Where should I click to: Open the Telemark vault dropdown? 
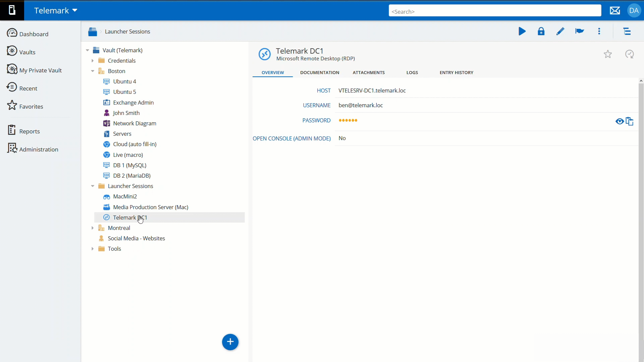56,10
